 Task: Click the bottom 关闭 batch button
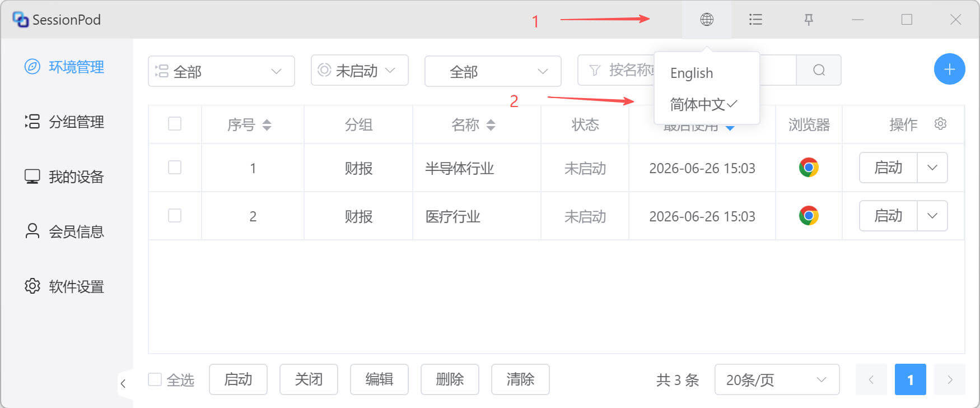pyautogui.click(x=309, y=379)
